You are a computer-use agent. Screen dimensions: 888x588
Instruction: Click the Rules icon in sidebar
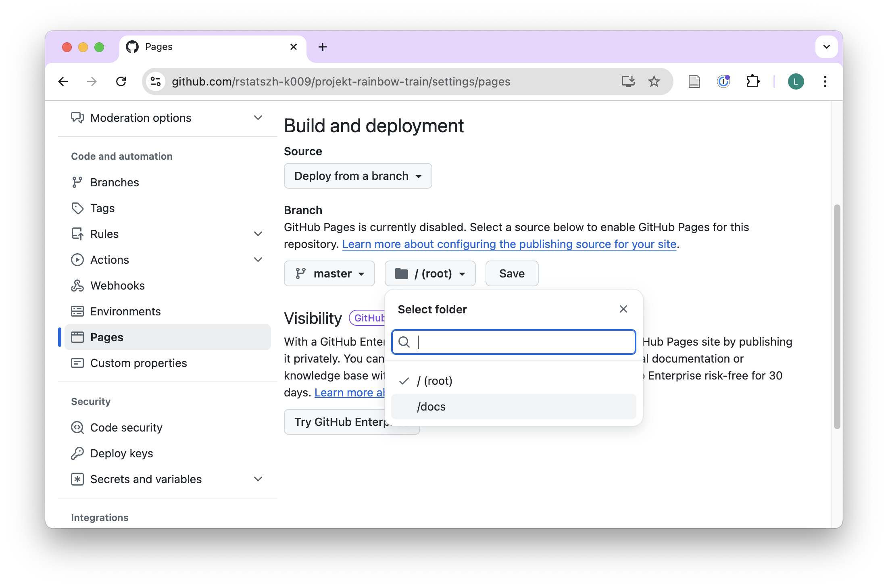pyautogui.click(x=77, y=234)
